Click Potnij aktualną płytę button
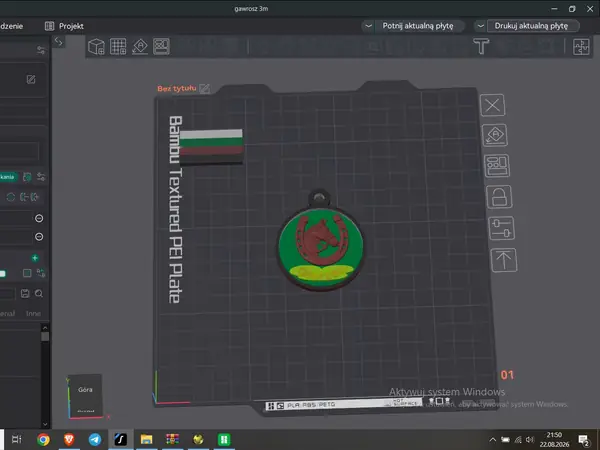600x450 pixels. [x=418, y=26]
